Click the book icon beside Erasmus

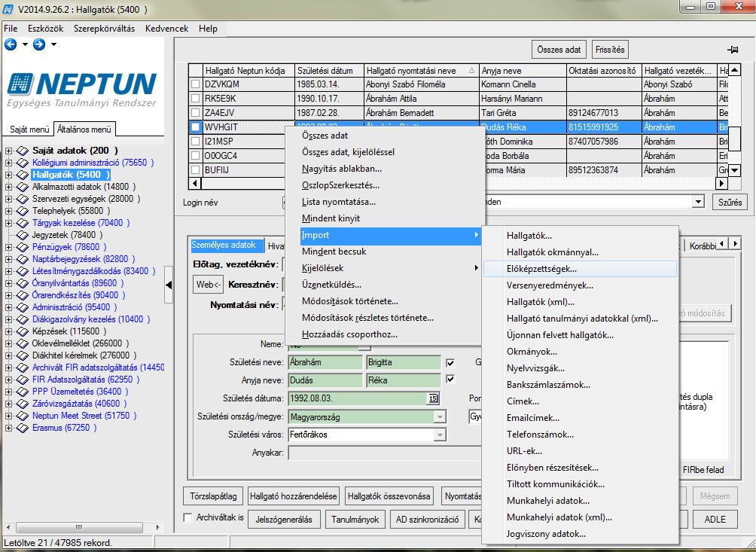pyautogui.click(x=23, y=428)
